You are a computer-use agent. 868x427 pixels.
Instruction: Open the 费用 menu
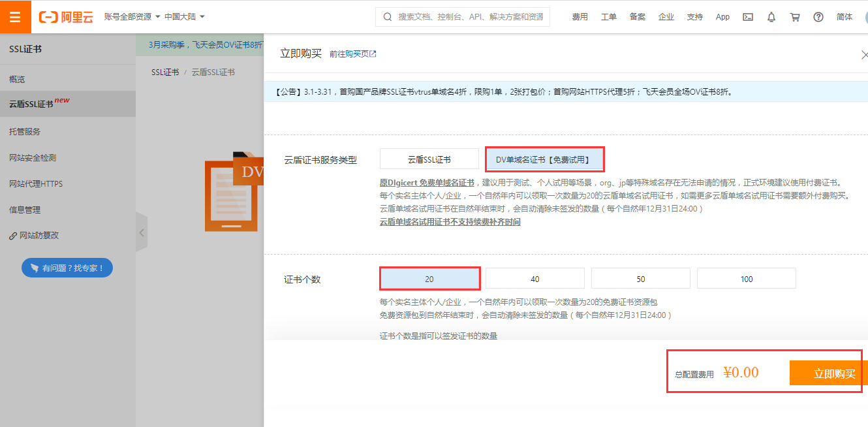580,17
